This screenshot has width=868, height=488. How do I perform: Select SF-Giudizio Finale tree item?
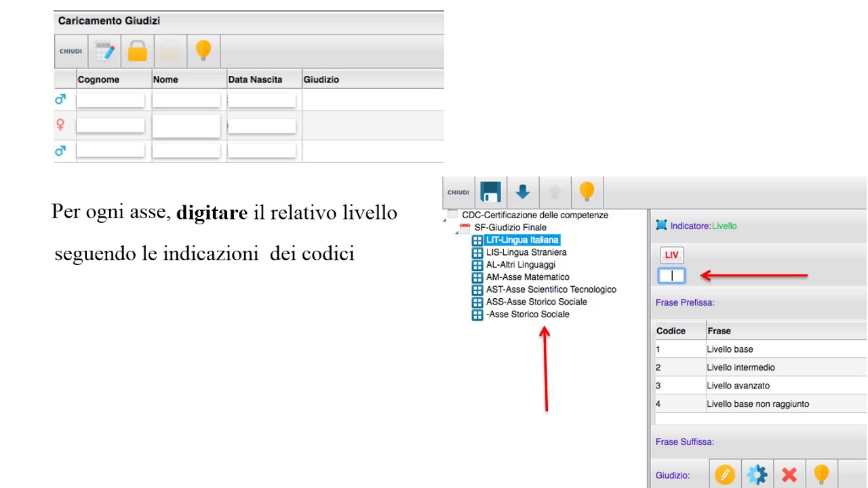point(510,227)
